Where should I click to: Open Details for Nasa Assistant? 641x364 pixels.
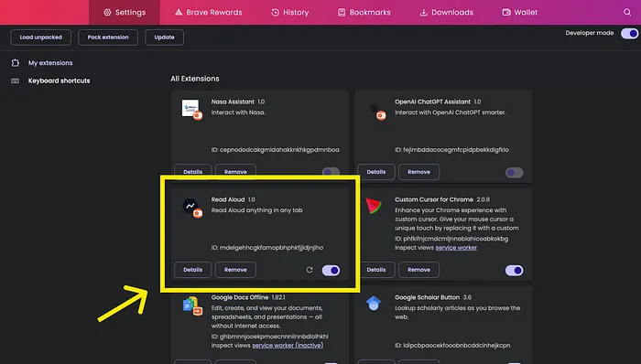pos(193,171)
